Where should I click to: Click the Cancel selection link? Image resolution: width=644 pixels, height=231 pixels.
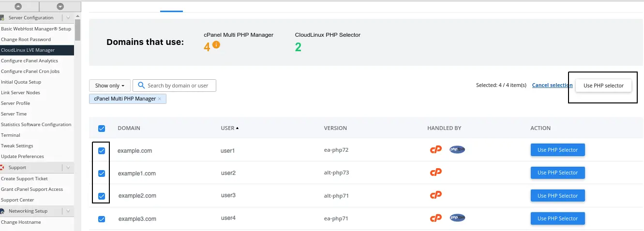coord(552,85)
